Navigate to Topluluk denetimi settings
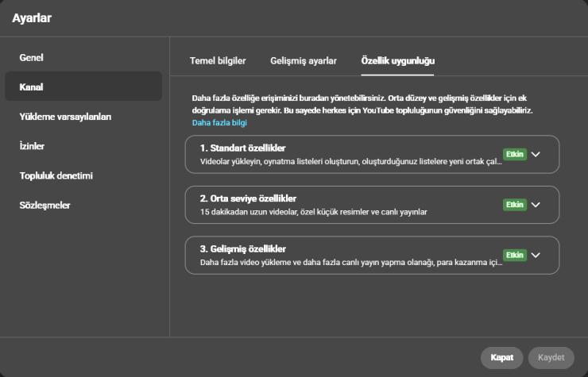Image resolution: width=588 pixels, height=377 pixels. click(x=62, y=175)
